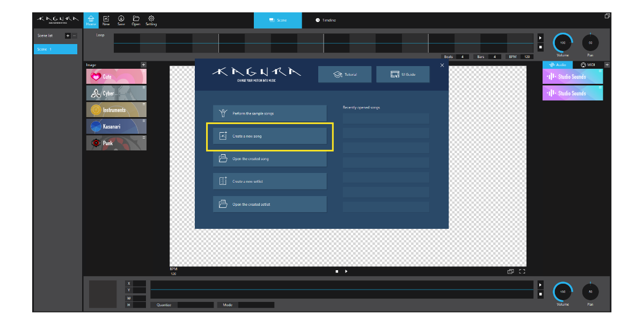The width and height of the screenshot is (644, 325).
Task: Add a scene with plus icon
Action: 68,36
